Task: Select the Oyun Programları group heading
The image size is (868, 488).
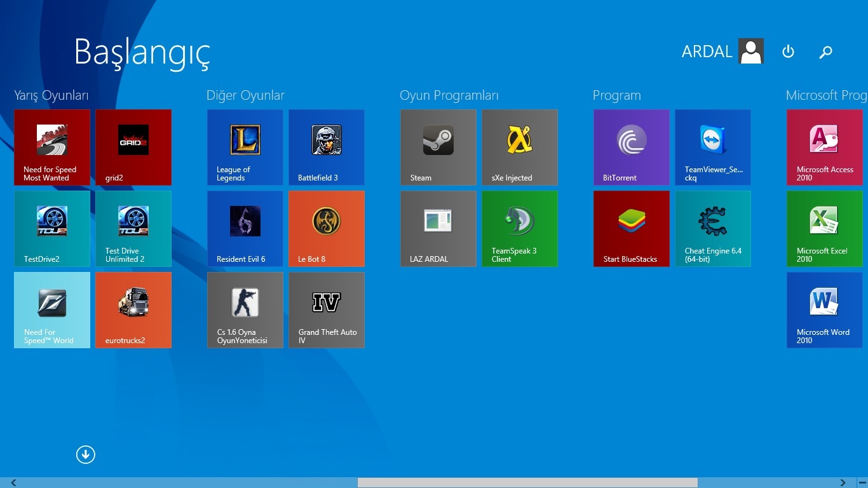Action: 449,95
